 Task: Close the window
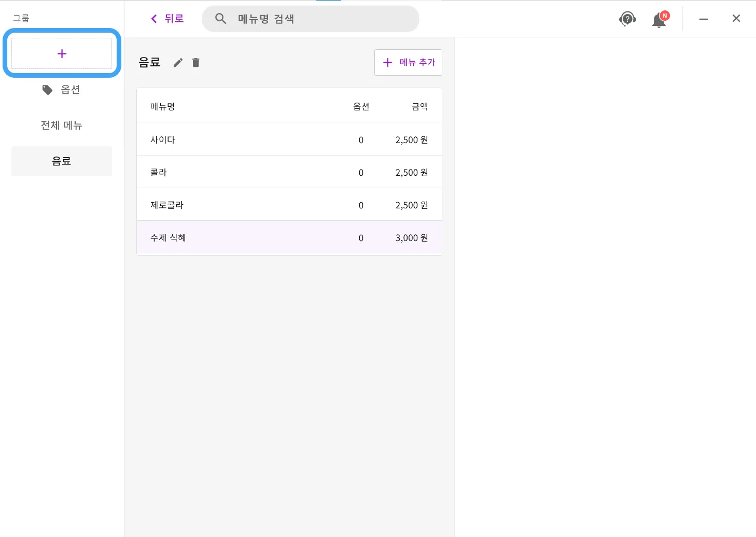[x=736, y=19]
